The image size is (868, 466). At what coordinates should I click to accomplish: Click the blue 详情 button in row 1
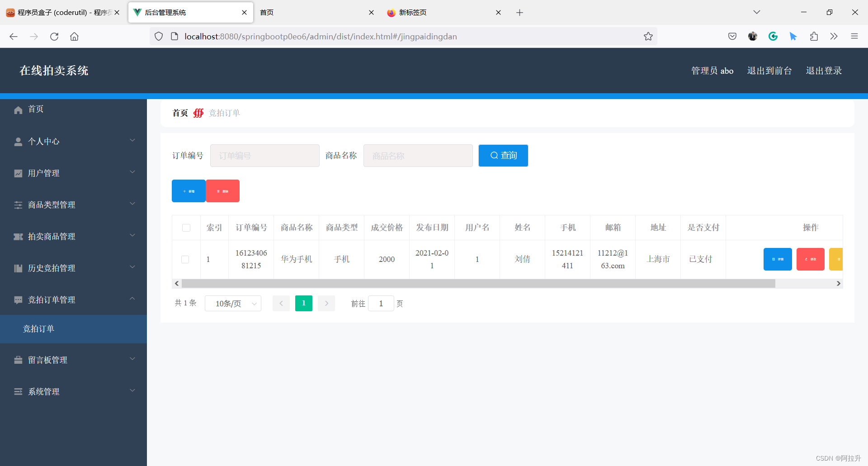778,259
